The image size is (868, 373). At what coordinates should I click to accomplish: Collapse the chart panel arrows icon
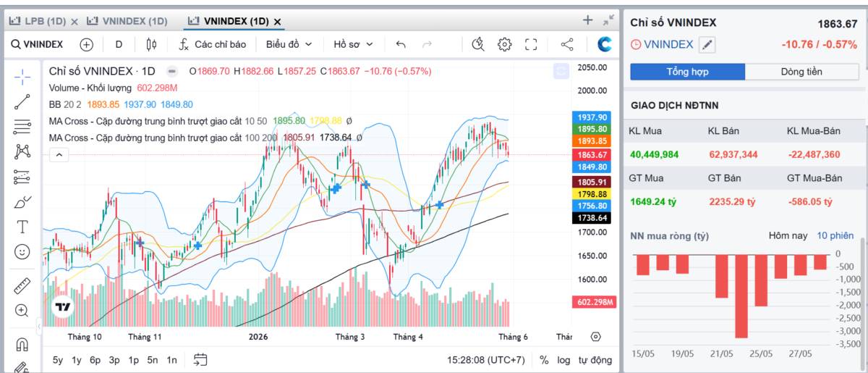click(608, 20)
